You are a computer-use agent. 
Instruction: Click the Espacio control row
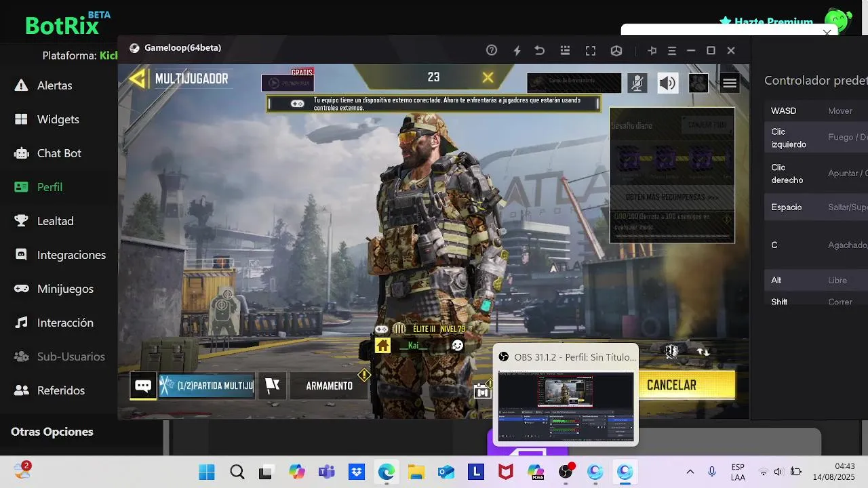click(816, 207)
